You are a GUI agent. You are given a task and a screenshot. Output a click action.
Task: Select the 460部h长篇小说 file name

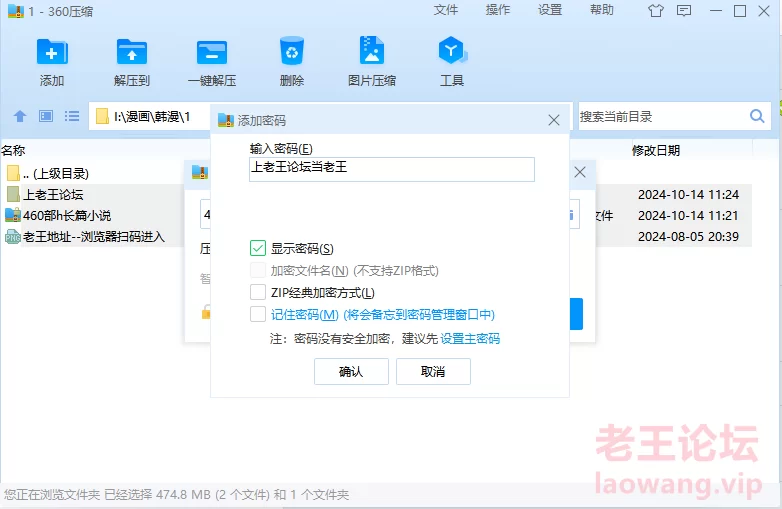click(67, 215)
